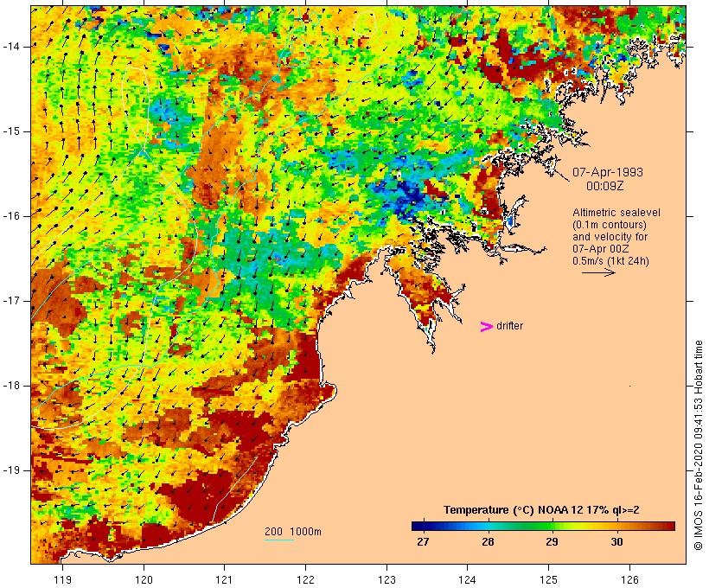Click the '(0.1m contours)' text
The width and height of the screenshot is (709, 588).
tap(610, 225)
